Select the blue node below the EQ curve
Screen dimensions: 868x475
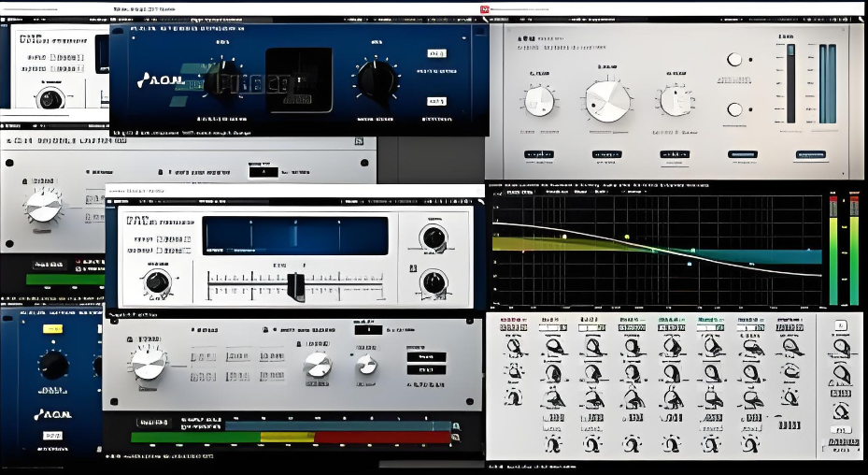[690, 264]
